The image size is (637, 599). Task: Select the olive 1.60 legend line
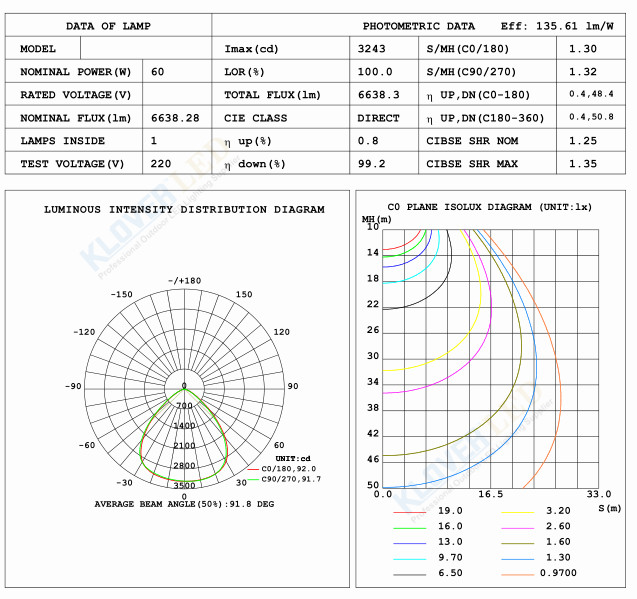click(x=518, y=544)
